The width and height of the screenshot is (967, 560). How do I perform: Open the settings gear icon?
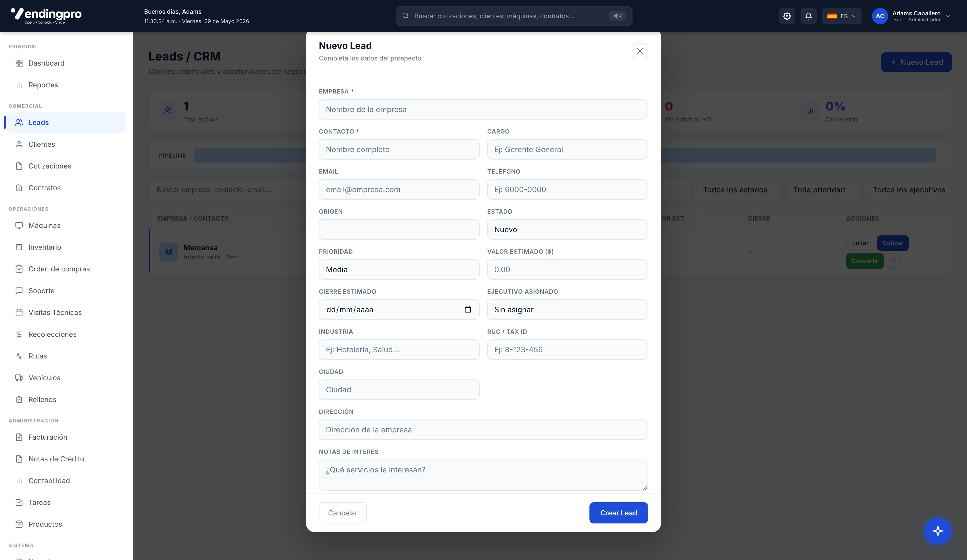[787, 16]
